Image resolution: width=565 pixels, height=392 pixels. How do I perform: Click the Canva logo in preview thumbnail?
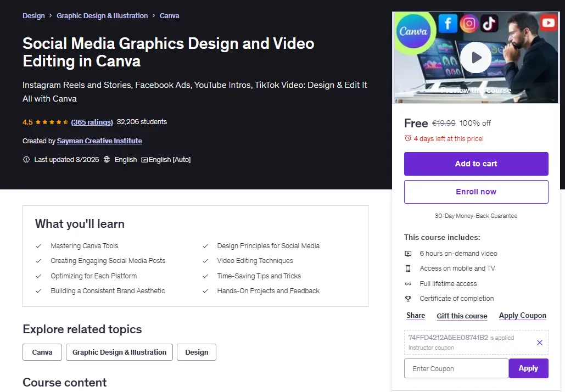pos(413,32)
